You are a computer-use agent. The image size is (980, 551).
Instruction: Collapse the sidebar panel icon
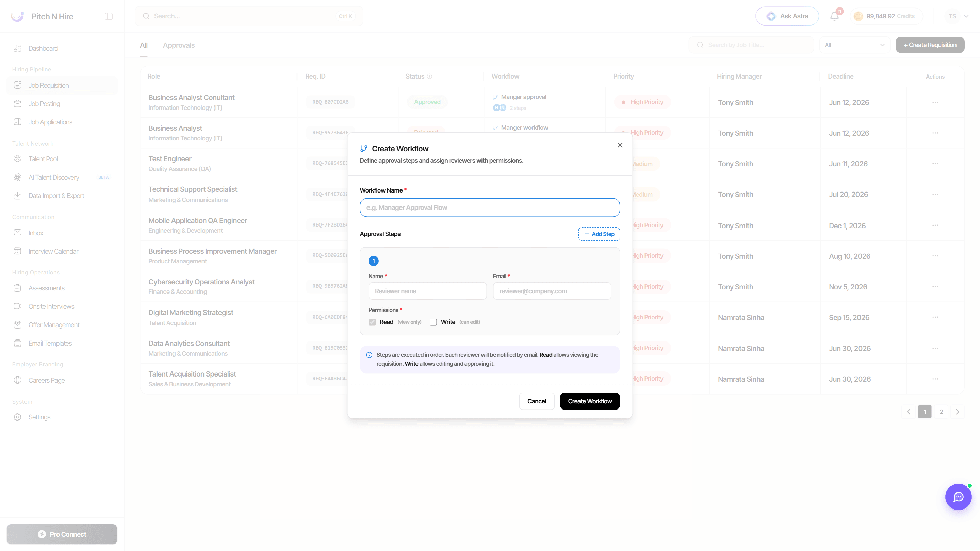coord(109,16)
